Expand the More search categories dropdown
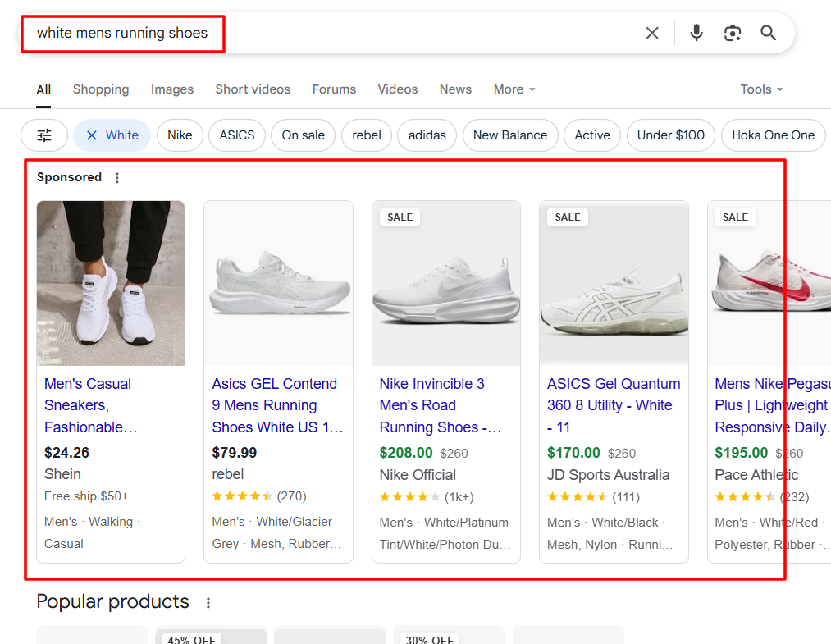Viewport: 831px width, 644px height. pyautogui.click(x=514, y=89)
